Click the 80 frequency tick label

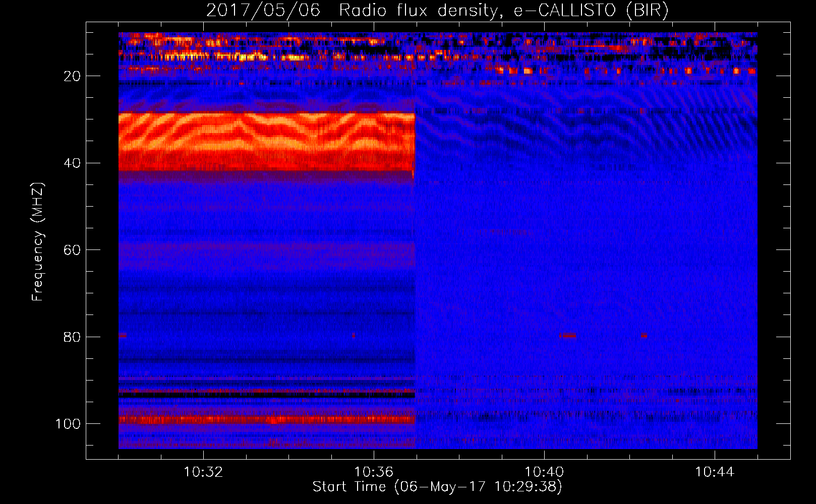click(72, 337)
